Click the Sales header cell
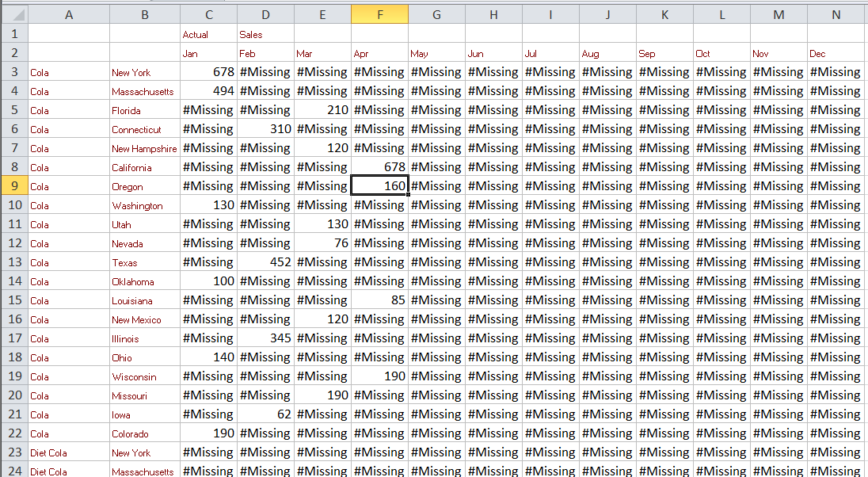Image resolution: width=868 pixels, height=477 pixels. point(266,34)
